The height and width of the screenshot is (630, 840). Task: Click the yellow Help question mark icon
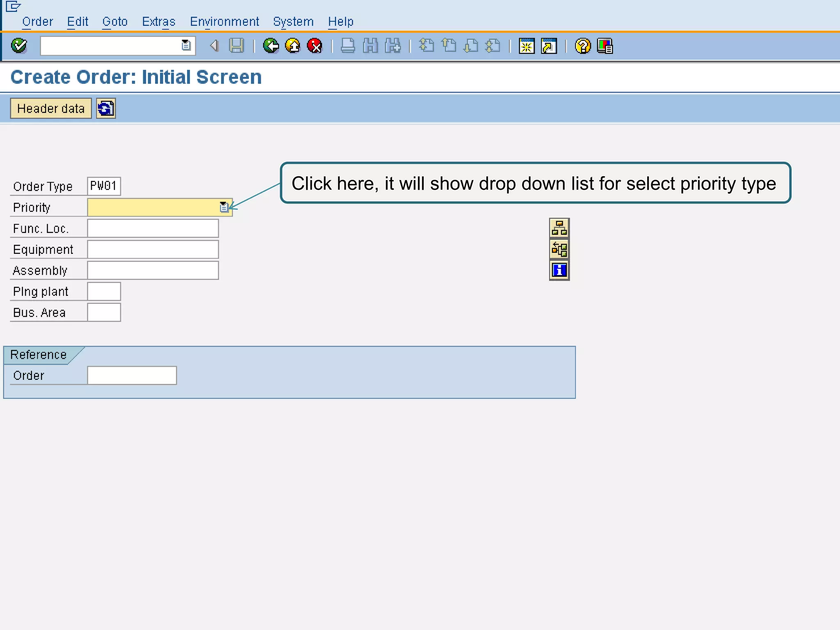(583, 46)
